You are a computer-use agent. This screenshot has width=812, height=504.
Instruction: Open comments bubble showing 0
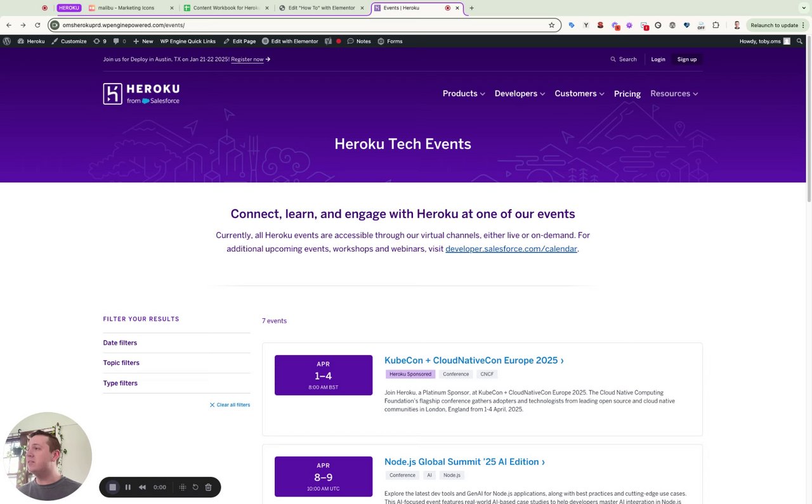pyautogui.click(x=119, y=41)
